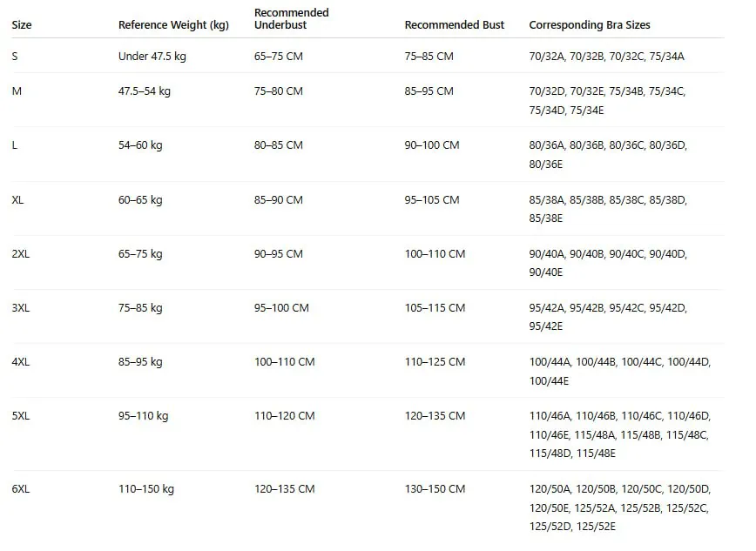Click the Recommended Underbust column header

tap(291, 19)
